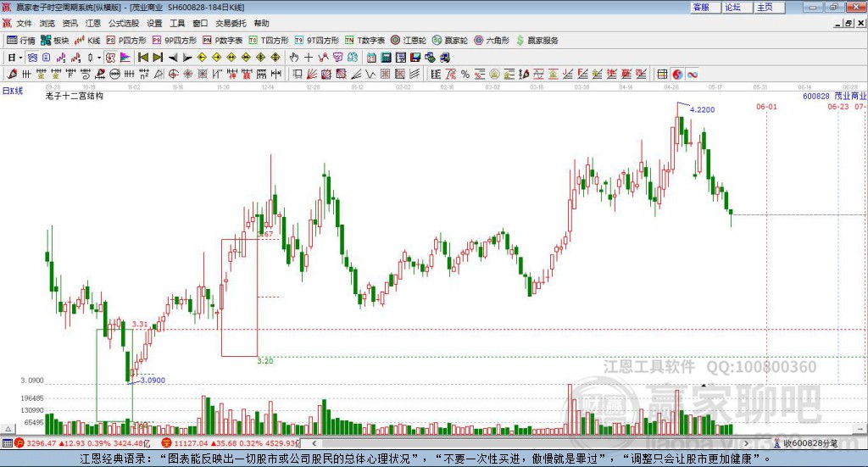Screen dimensions: 868x467
Task: Click the 3.0900 low price label
Action: click(x=153, y=381)
